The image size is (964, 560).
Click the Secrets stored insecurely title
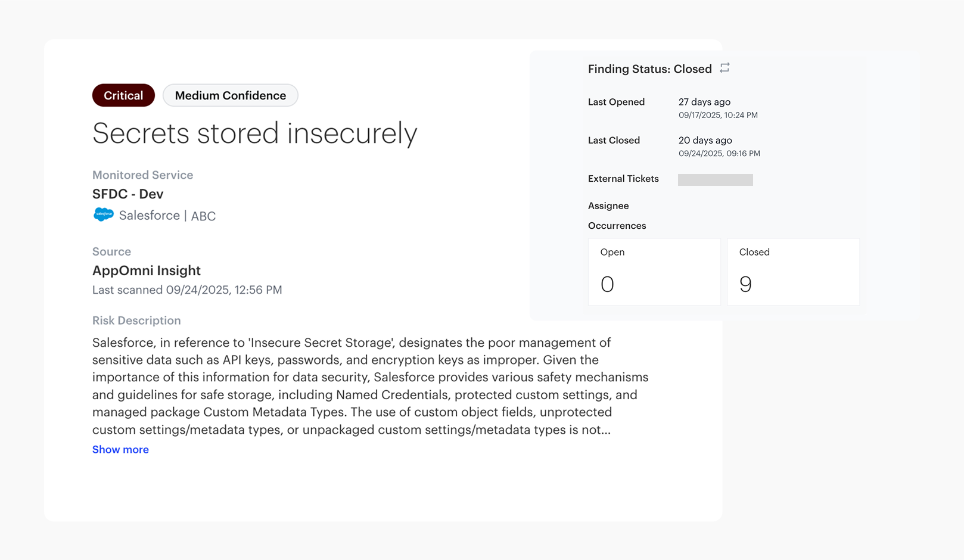click(x=254, y=133)
